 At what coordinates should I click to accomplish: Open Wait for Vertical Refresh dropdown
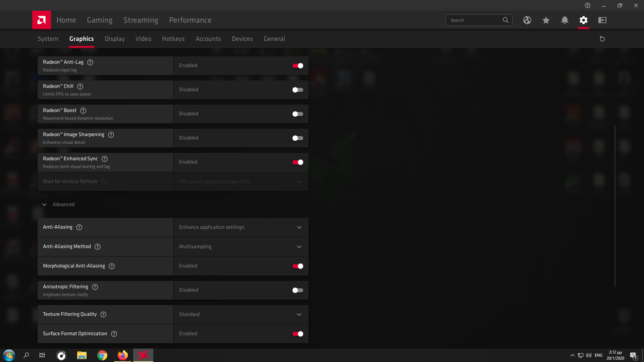click(241, 182)
